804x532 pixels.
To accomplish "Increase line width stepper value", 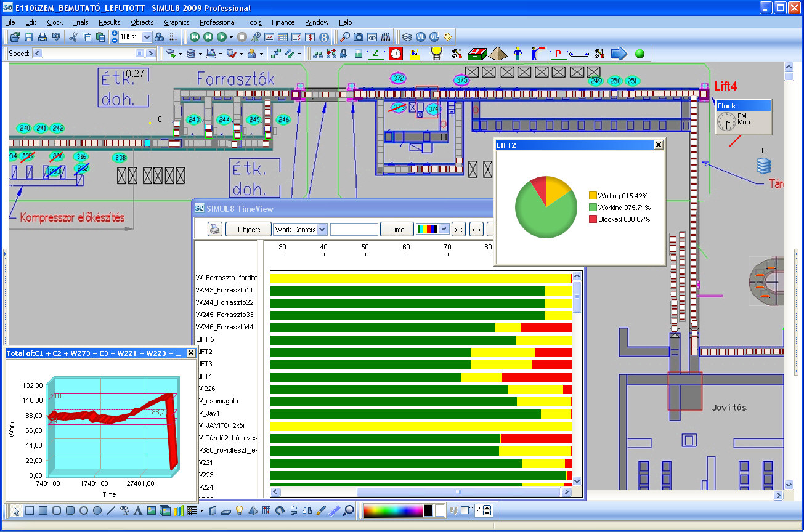I will click(487, 508).
